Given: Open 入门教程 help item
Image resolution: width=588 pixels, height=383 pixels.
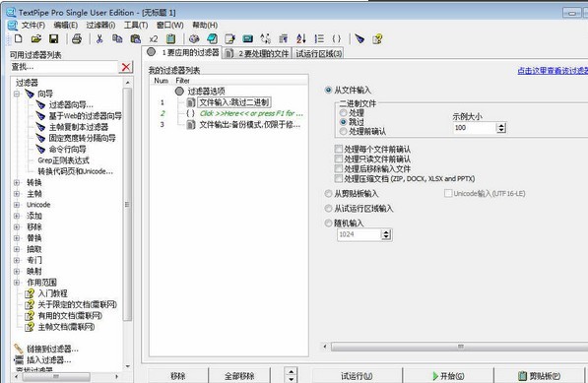Looking at the screenshot, I should tap(52, 293).
